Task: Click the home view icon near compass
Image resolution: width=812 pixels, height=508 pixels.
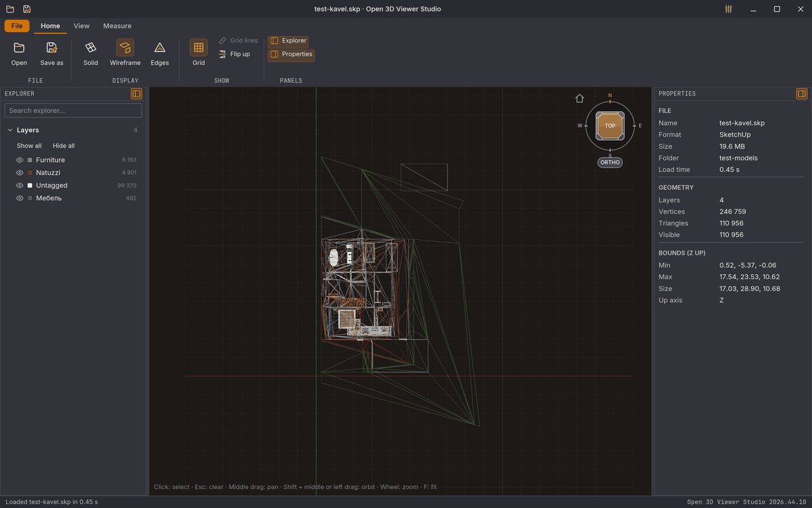Action: click(579, 98)
